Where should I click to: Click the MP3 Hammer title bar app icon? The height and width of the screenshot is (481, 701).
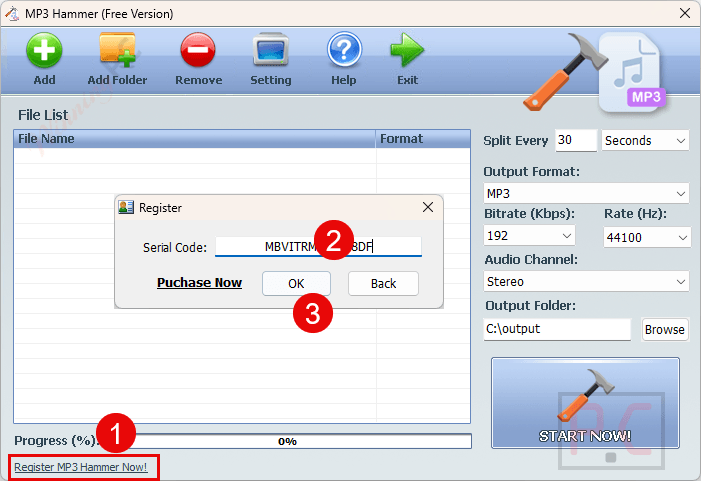click(x=12, y=14)
